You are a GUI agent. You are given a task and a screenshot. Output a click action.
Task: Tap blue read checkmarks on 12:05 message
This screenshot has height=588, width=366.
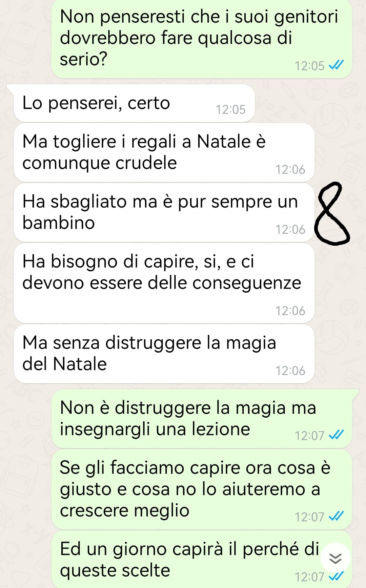[336, 65]
